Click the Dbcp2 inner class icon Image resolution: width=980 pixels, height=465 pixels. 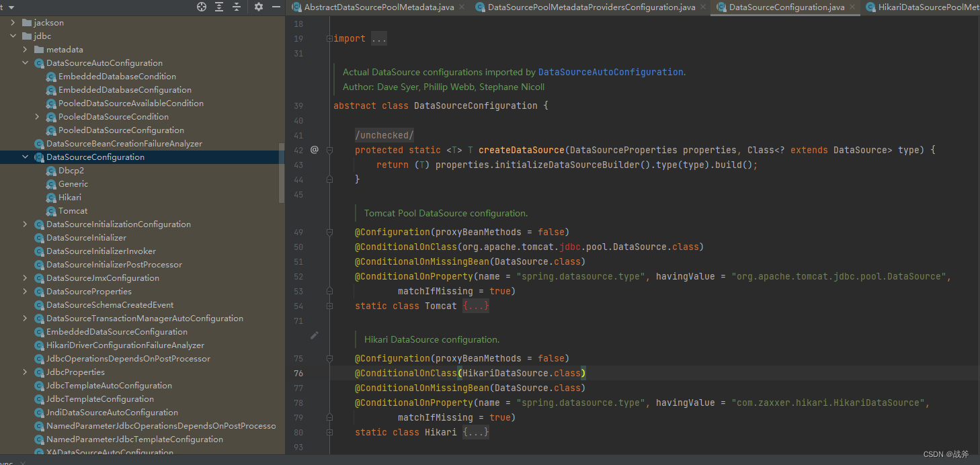[x=51, y=171]
